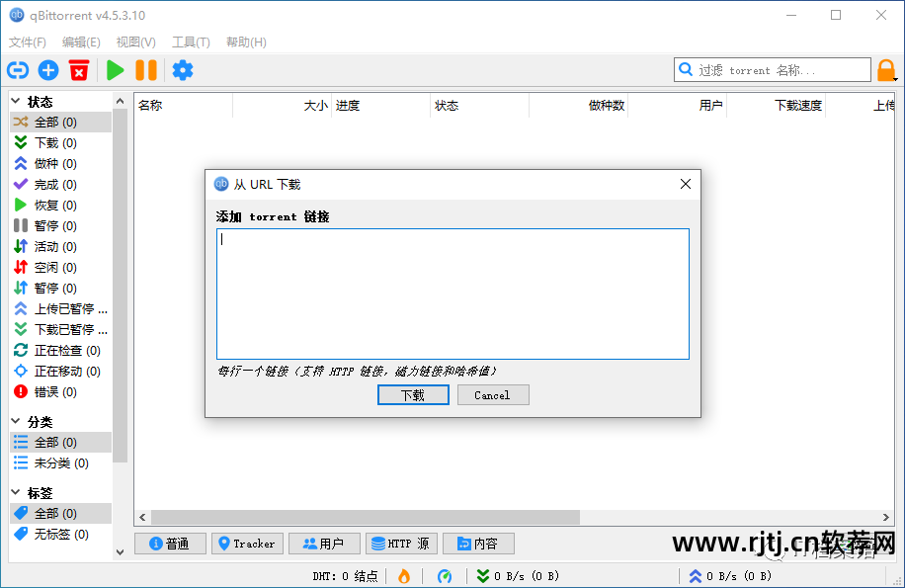Open the 帮助(H) menu
The image size is (905, 588).
(246, 42)
